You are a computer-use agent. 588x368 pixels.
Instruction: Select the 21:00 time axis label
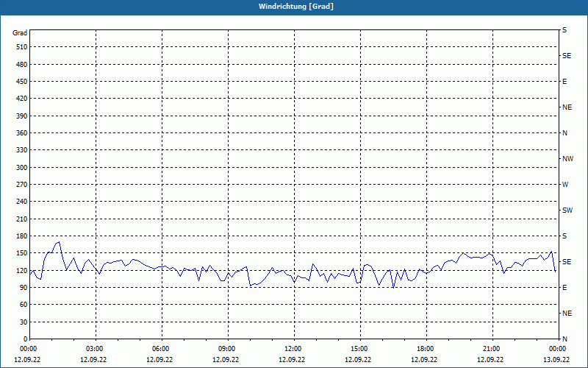pos(492,349)
